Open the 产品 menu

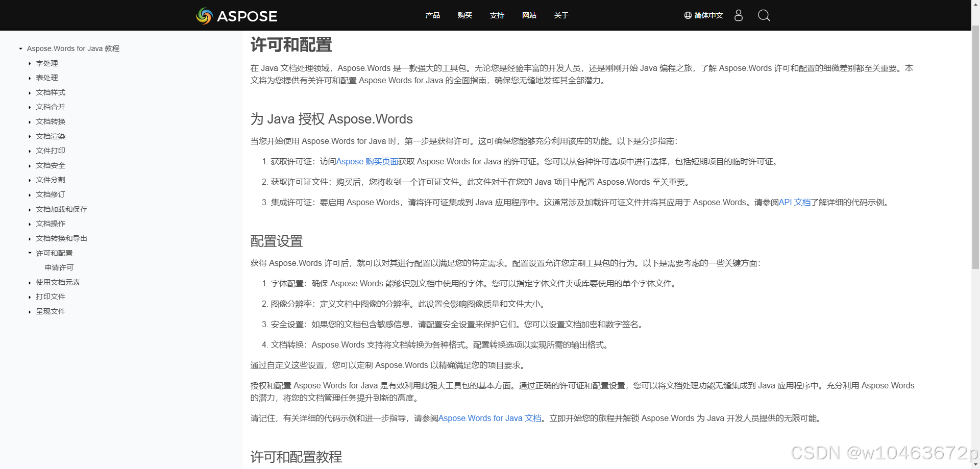(432, 15)
